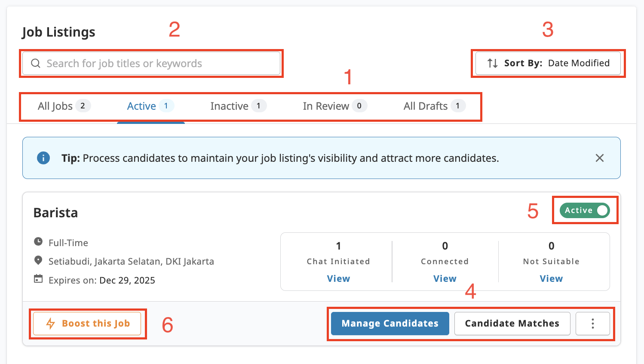Dismiss the tip banner with the X
The width and height of the screenshot is (644, 364).
[x=600, y=158]
